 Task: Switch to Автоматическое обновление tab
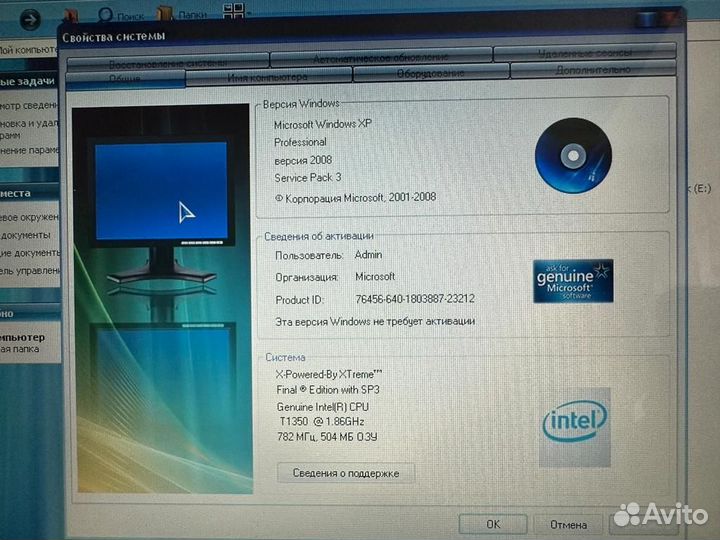coord(381,57)
